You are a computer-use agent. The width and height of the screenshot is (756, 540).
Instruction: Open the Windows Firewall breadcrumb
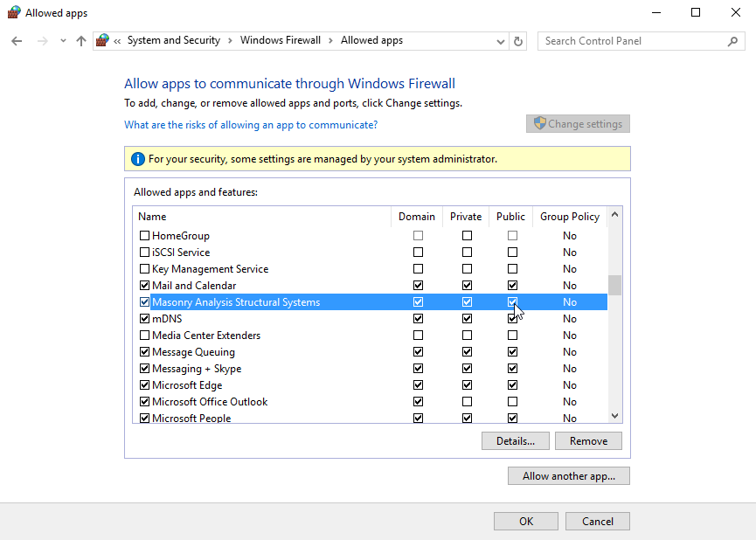(x=281, y=40)
